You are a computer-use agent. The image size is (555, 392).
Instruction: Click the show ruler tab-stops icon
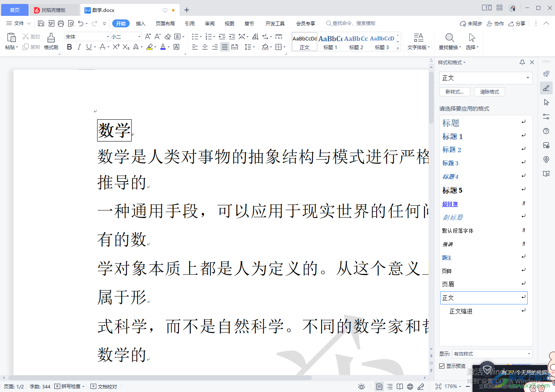tap(279, 36)
